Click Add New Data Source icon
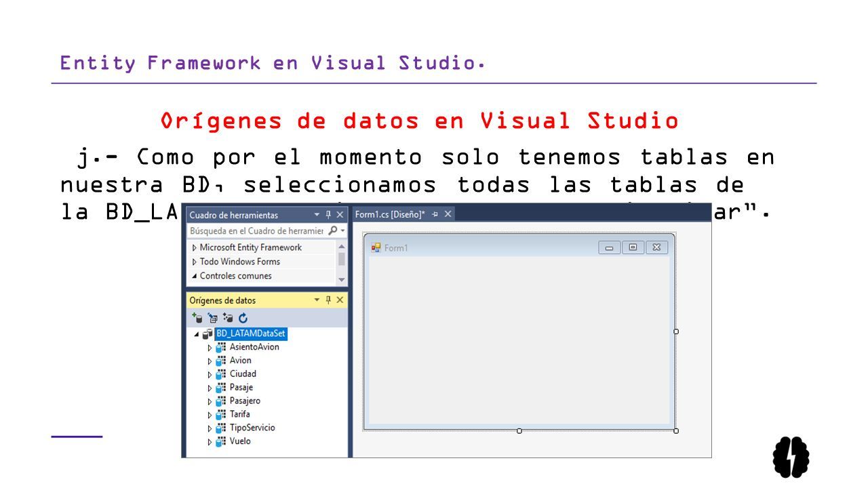This screenshot has width=868, height=488. pyautogui.click(x=197, y=317)
